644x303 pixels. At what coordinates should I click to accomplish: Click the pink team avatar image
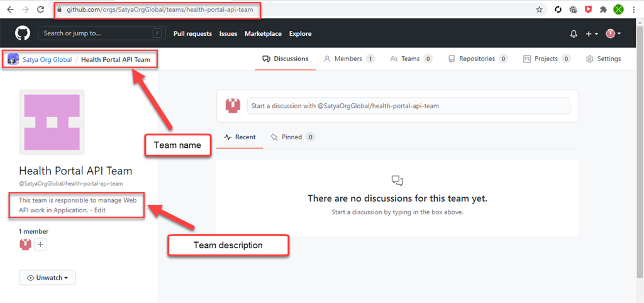(x=52, y=122)
